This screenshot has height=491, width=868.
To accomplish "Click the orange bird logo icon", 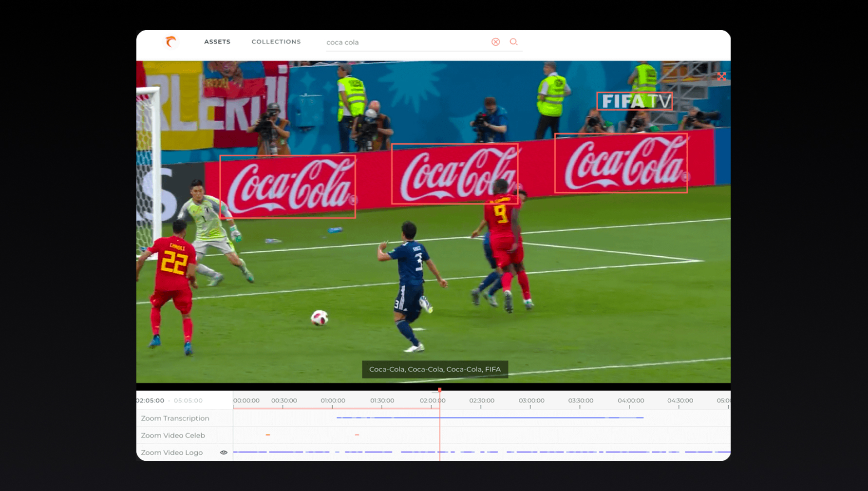I will pos(170,42).
